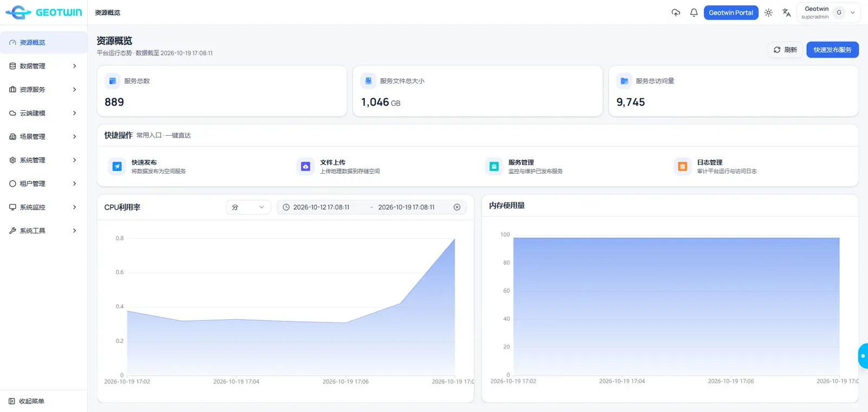The height and width of the screenshot is (412, 868).
Task: Click the 租户管理 circle icon
Action: click(12, 183)
